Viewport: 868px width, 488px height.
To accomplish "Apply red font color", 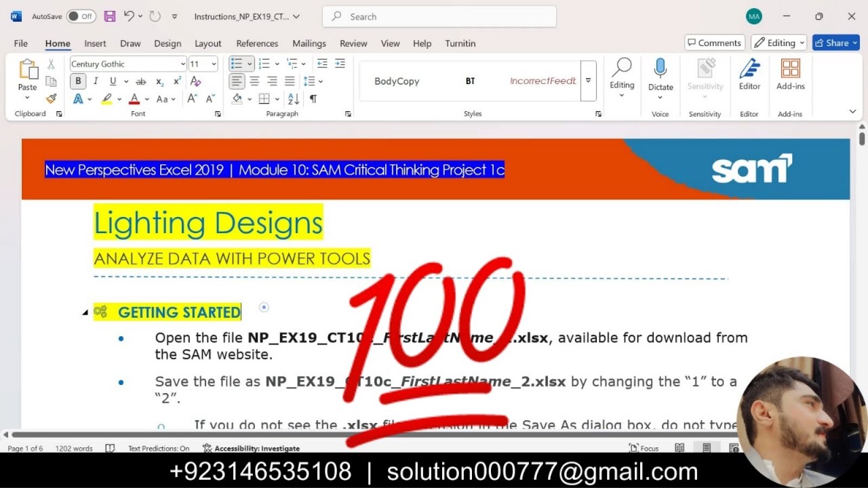I will 134,99.
